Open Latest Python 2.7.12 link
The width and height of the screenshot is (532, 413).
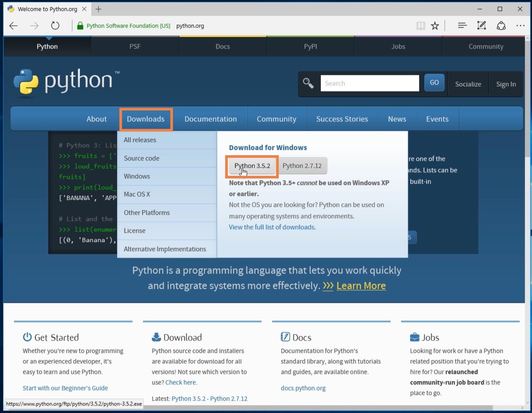(229, 399)
